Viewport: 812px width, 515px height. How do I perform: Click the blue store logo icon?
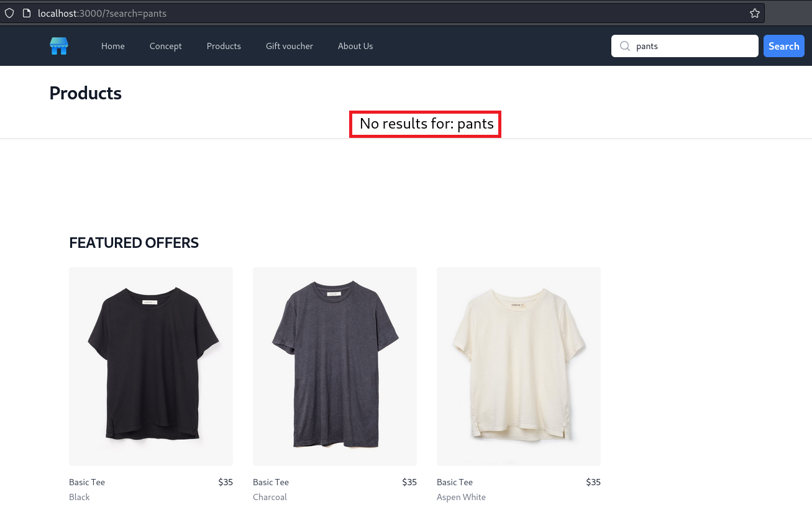59,46
